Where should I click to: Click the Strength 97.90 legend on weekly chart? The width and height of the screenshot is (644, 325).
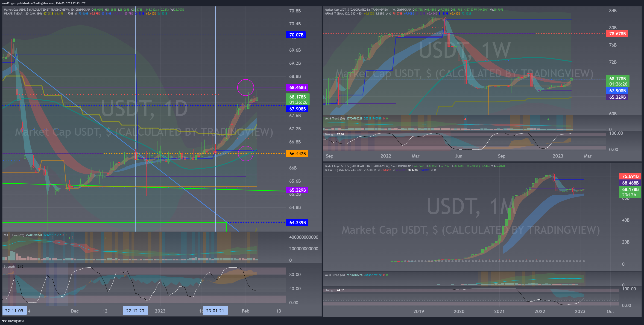click(x=334, y=134)
